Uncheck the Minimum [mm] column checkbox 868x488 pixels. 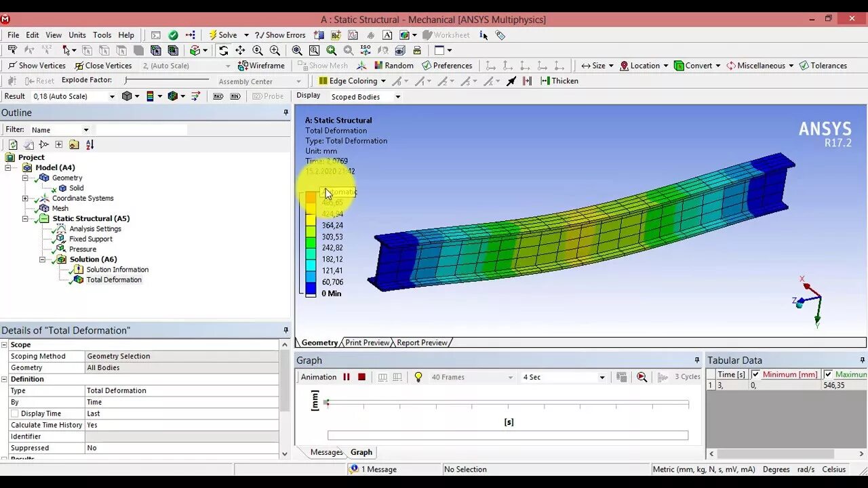click(x=755, y=374)
